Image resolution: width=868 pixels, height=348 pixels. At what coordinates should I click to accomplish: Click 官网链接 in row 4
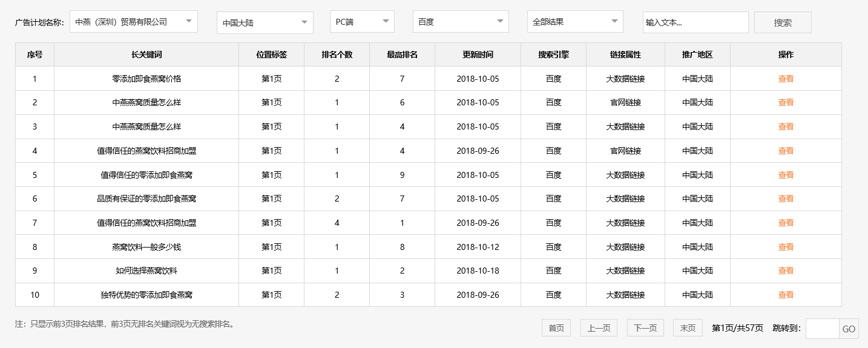pyautogui.click(x=625, y=151)
